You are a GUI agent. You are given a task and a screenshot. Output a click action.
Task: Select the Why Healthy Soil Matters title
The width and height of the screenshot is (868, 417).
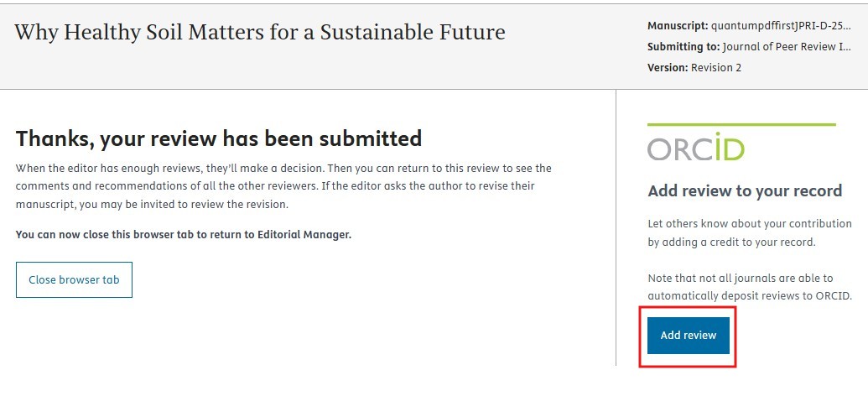pos(260,33)
